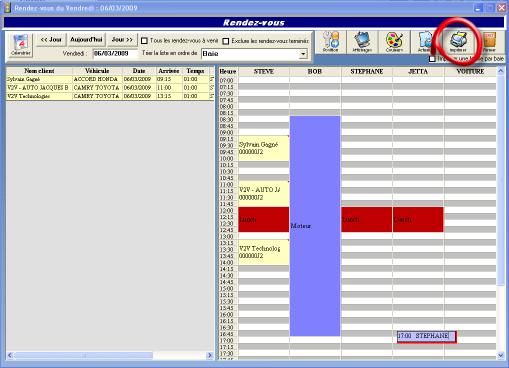Viewport: 509px width, 368px height.
Task: Toggle Imprimer une feuille par baie checkbox
Action: point(432,59)
